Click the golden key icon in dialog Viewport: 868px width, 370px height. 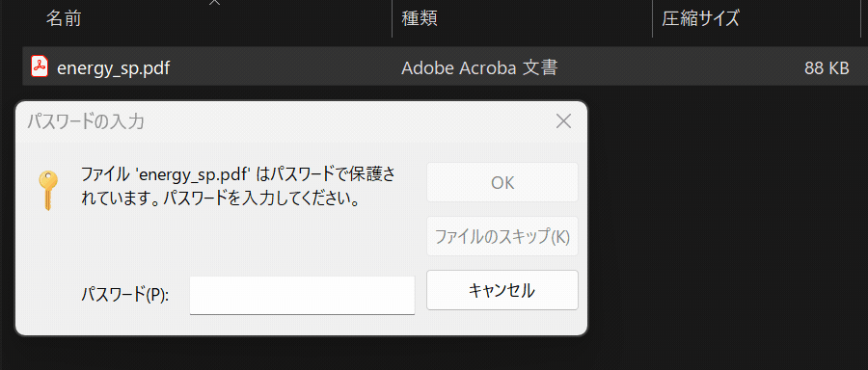point(48,190)
